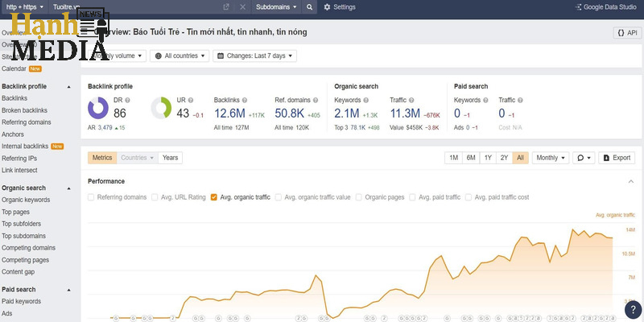
Task: Click Paid search Keywords info icon
Action: pos(485,100)
